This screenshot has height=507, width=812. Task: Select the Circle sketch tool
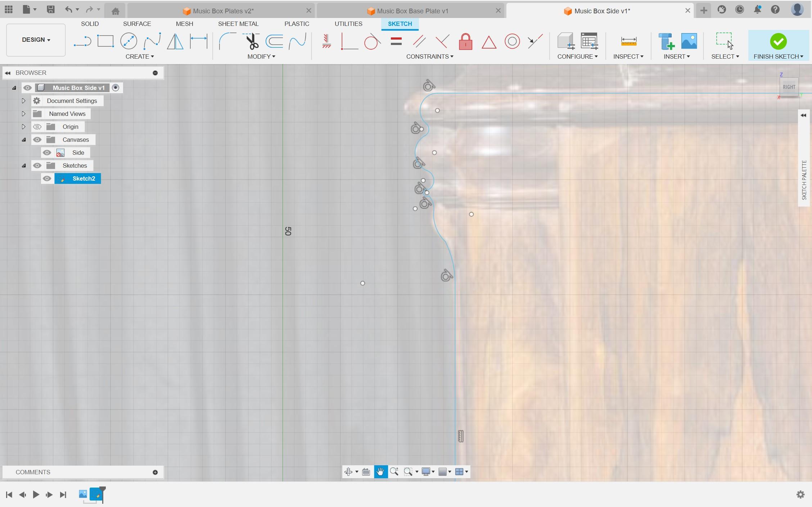(x=128, y=41)
